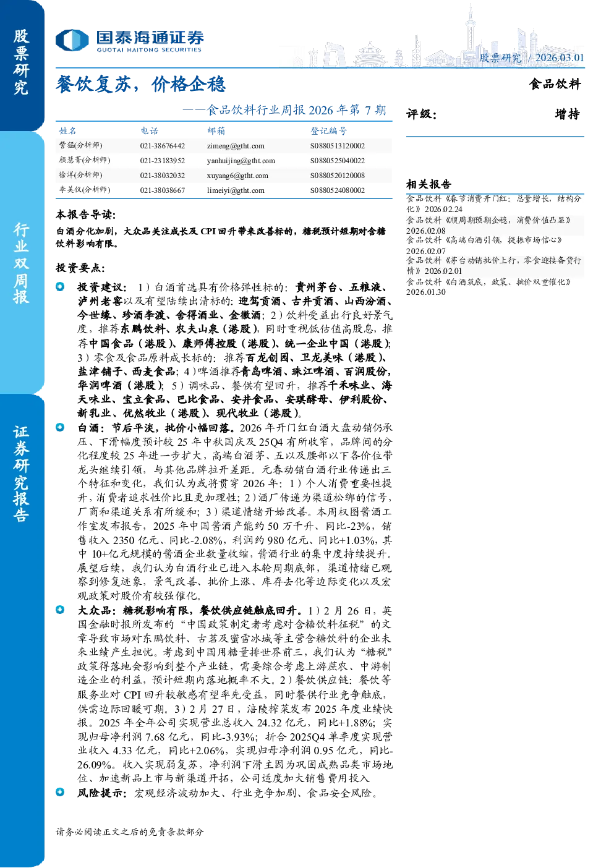Select the 行业双周报 sidebar tab
Image resolution: width=614 pixels, height=868 pixels.
pos(22,263)
